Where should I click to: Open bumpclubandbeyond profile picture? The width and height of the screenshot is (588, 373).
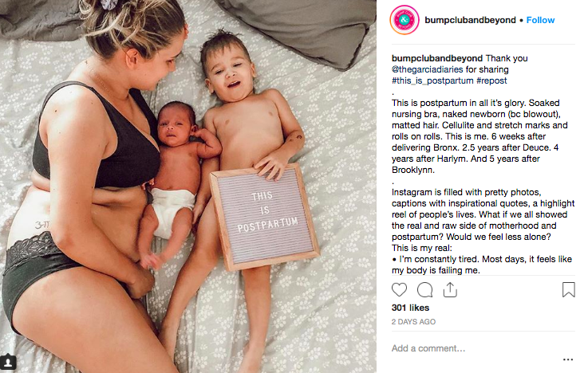(404, 20)
